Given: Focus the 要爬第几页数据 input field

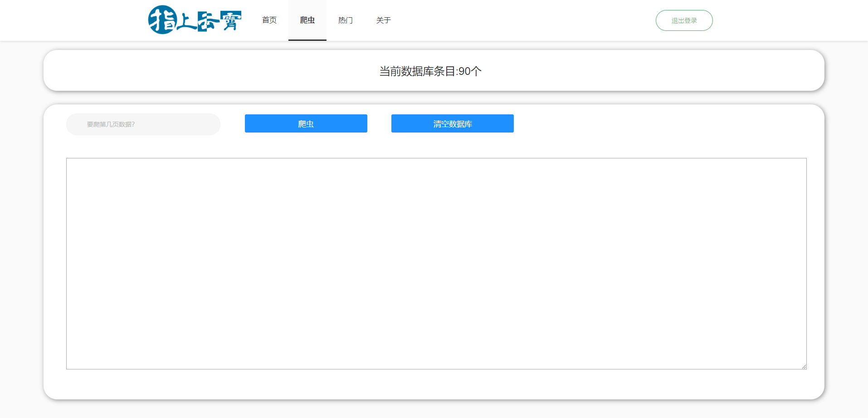Looking at the screenshot, I should click(x=143, y=124).
